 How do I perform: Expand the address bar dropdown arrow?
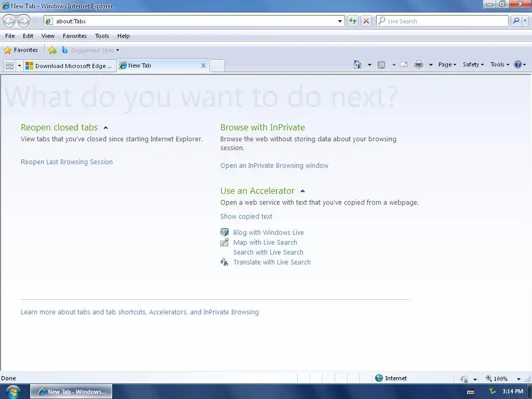(x=340, y=21)
